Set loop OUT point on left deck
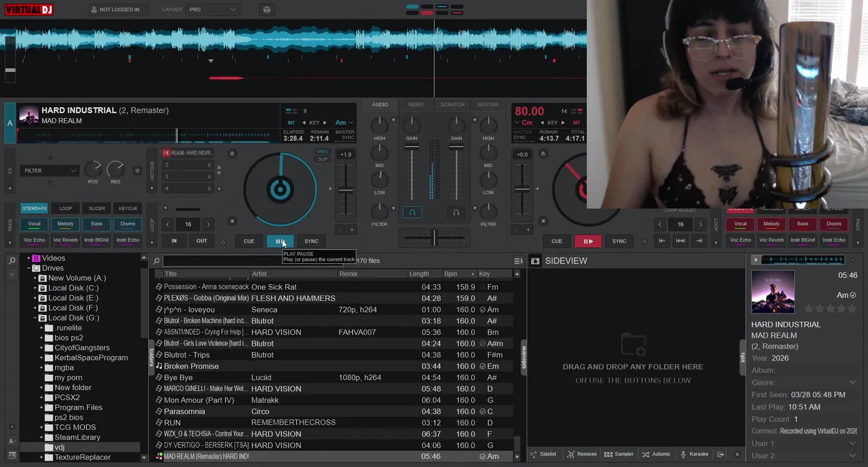 click(x=202, y=241)
